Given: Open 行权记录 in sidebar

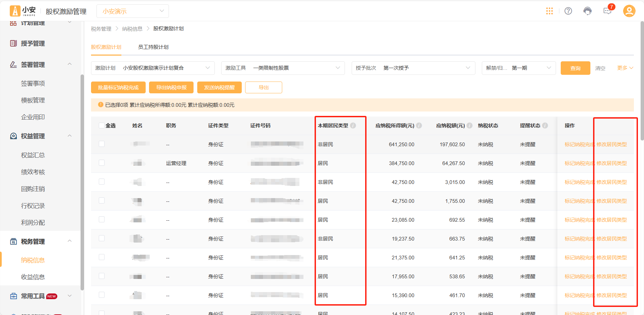Looking at the screenshot, I should pyautogui.click(x=33, y=206).
